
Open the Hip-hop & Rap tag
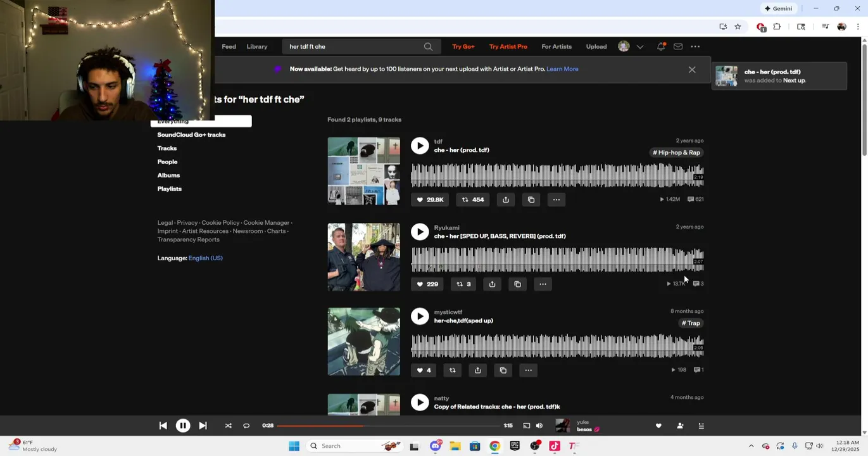click(677, 153)
